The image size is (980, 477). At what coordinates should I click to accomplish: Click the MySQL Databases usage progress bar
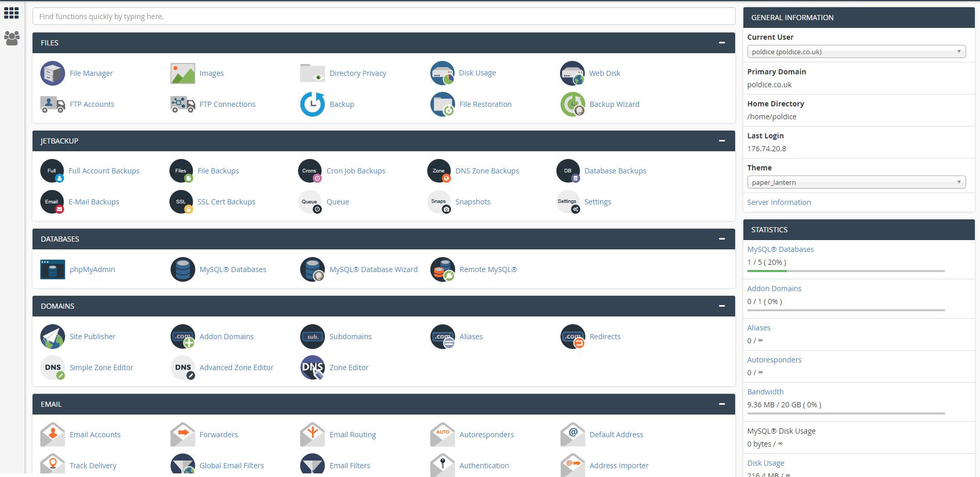click(x=846, y=271)
